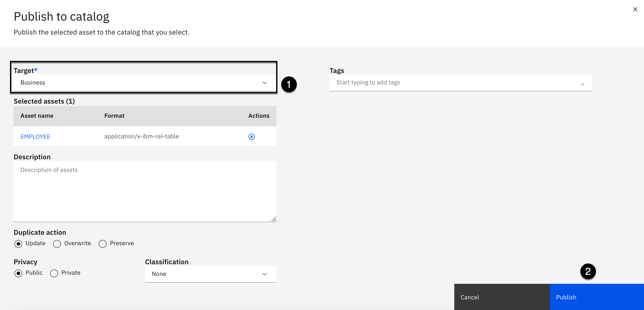Select the Update duplicate action
This screenshot has width=644, height=310.
pos(18,244)
